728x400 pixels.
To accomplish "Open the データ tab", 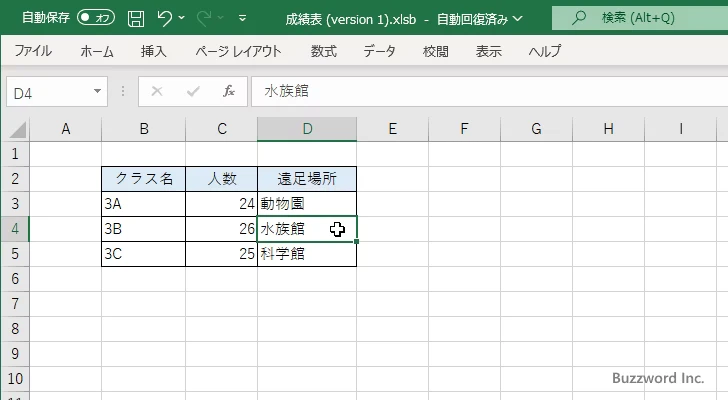I will coord(379,51).
